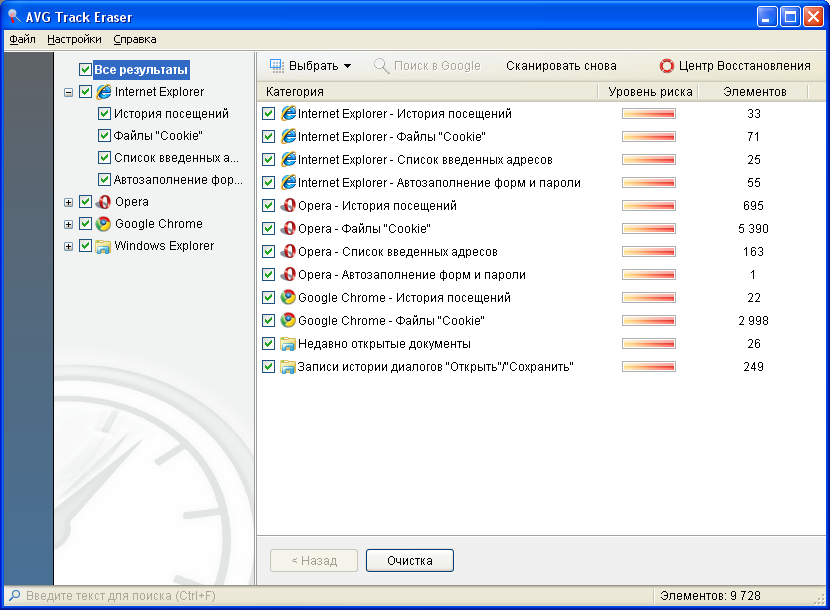Click the Windows Explorer folder icon in the tree
830x610 pixels.
coord(103,246)
